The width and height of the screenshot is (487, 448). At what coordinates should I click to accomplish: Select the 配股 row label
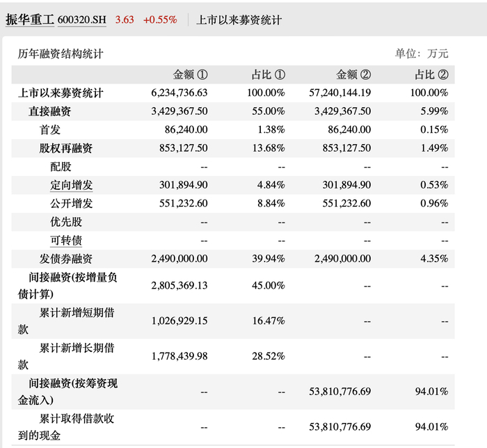(x=61, y=167)
